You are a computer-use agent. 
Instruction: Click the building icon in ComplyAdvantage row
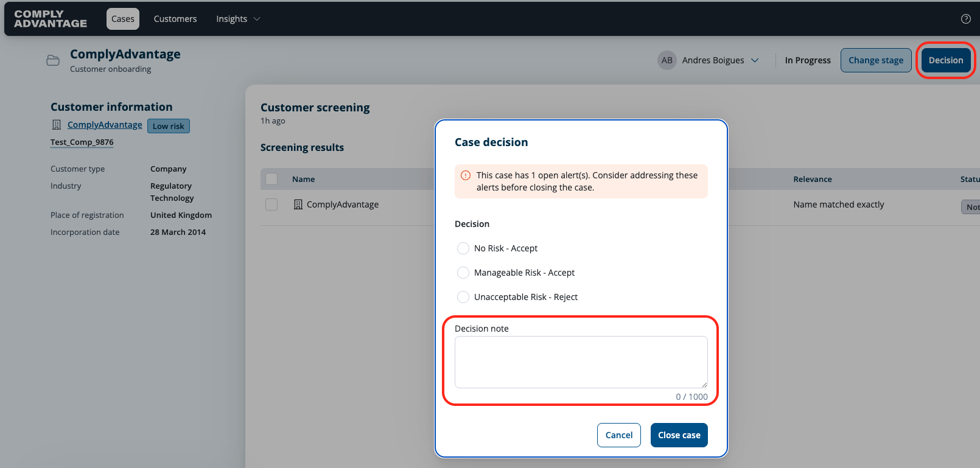298,204
